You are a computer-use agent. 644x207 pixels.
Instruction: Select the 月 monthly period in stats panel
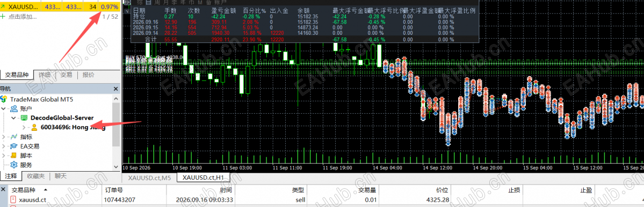coord(165,2)
